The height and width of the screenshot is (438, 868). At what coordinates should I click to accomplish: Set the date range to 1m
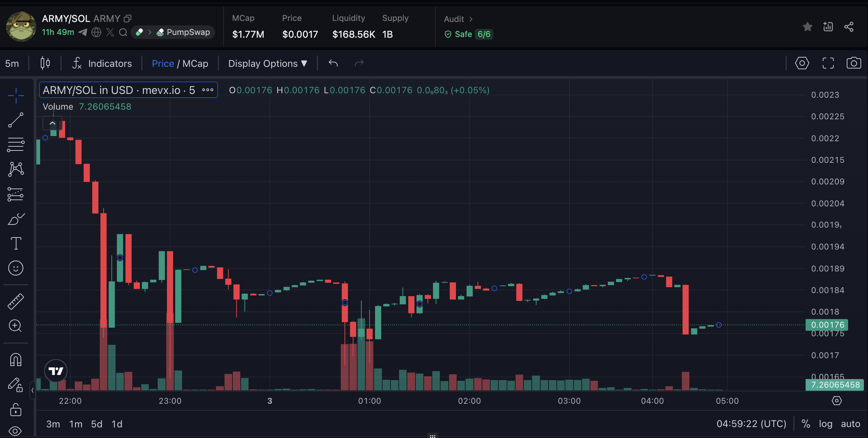point(76,424)
